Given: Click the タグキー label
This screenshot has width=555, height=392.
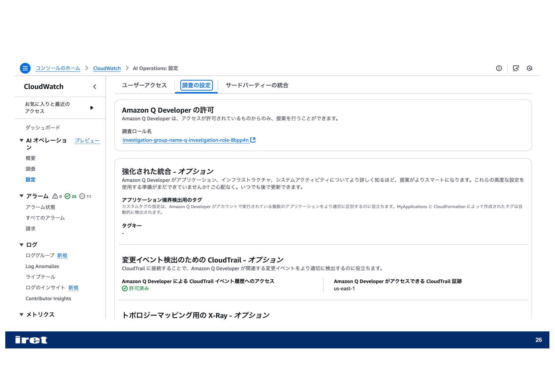Looking at the screenshot, I should pyautogui.click(x=132, y=226).
